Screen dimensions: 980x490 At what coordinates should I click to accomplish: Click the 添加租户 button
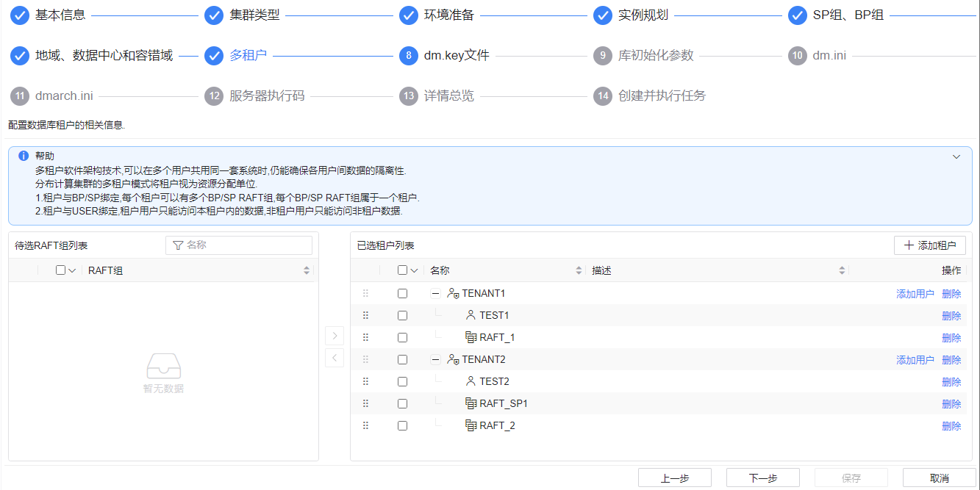coord(930,245)
